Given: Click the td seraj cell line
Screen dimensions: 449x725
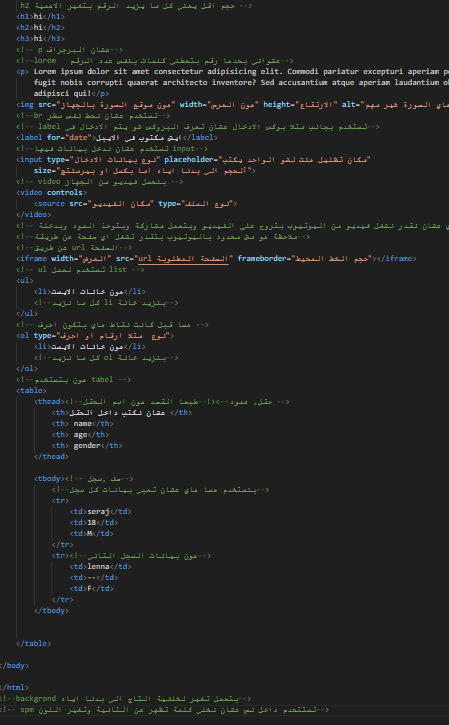Looking at the screenshot, I should point(100,511).
